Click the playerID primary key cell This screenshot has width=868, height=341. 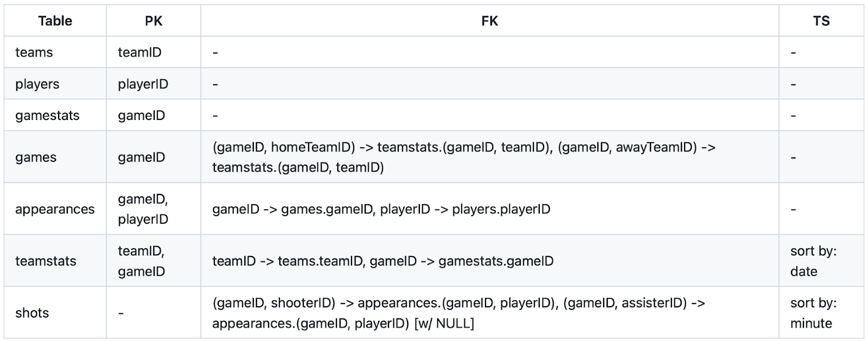(x=143, y=84)
